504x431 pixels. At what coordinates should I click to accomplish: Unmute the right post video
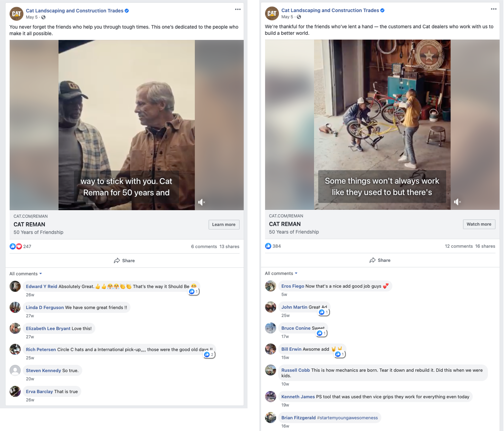pyautogui.click(x=457, y=202)
